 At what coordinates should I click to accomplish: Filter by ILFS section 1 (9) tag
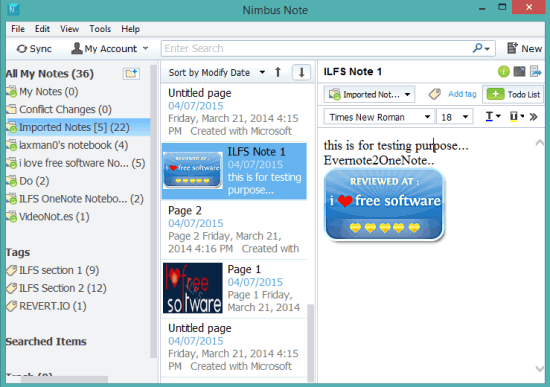pyautogui.click(x=53, y=270)
